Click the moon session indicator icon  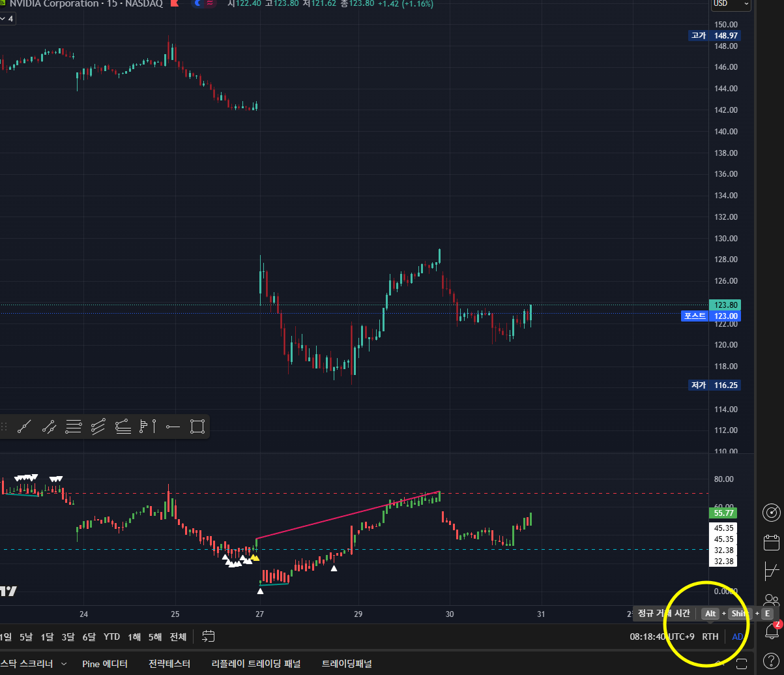[197, 3]
